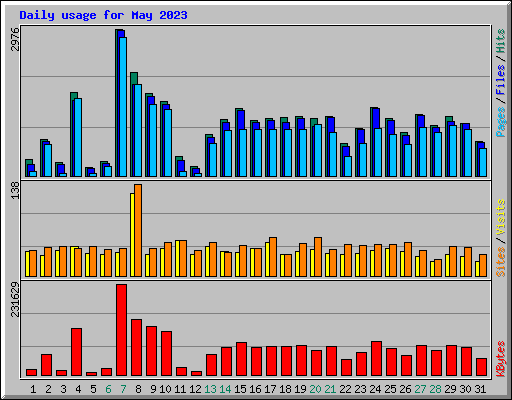
Task: Click green day 6 label on the x-axis
Action: [x=108, y=389]
